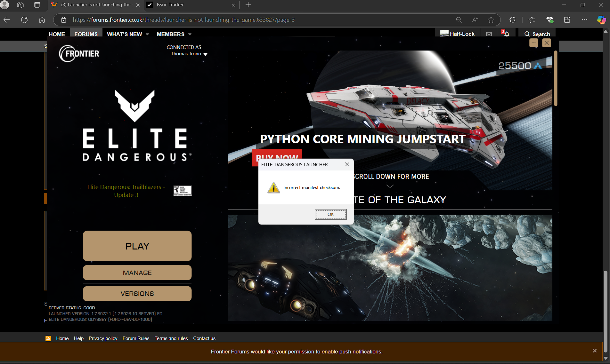Open the Terms and rules footer link
Screen dimensions: 610x364
tap(171, 338)
